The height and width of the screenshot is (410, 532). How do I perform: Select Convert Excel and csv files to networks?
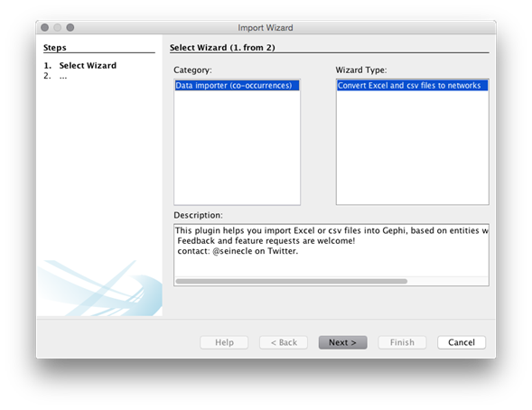(x=412, y=85)
